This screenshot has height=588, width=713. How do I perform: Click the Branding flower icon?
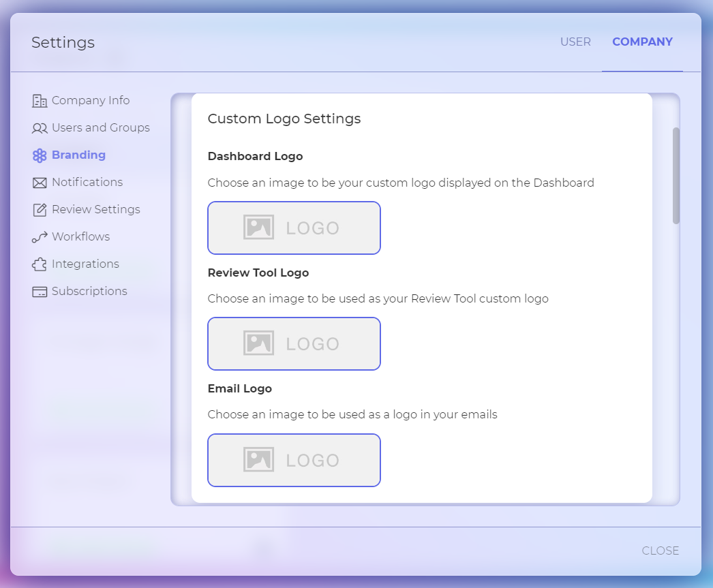click(x=40, y=155)
